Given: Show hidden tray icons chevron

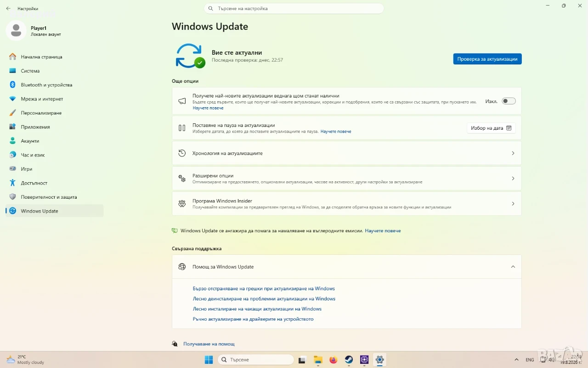Looking at the screenshot, I should click(x=516, y=360).
